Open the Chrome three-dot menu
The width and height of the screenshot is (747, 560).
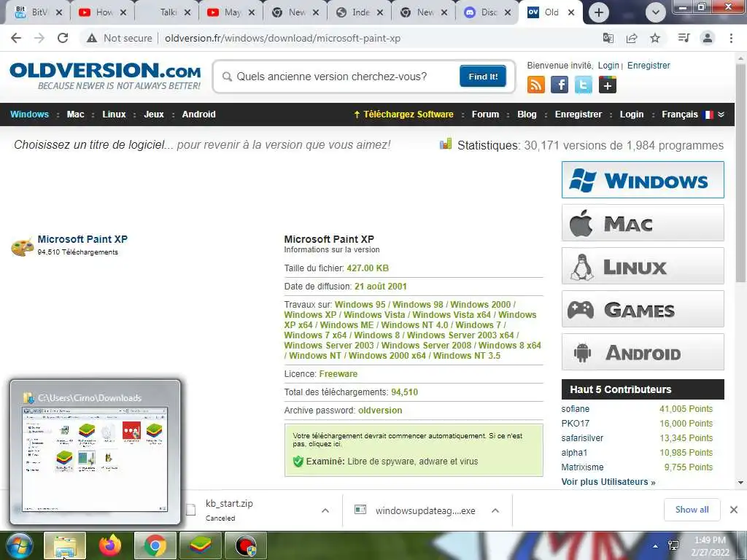point(731,38)
